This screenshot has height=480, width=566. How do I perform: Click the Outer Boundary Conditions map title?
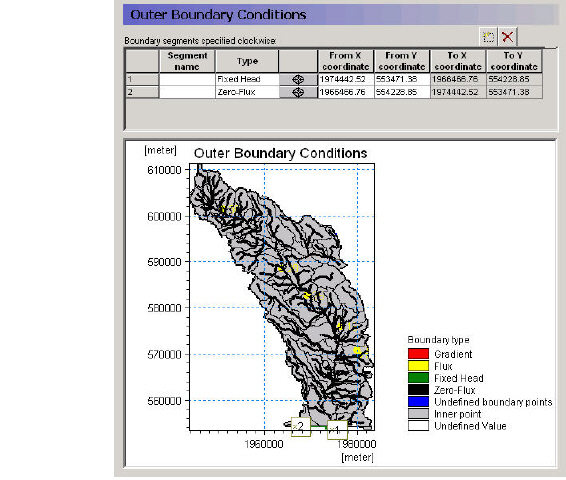280,153
